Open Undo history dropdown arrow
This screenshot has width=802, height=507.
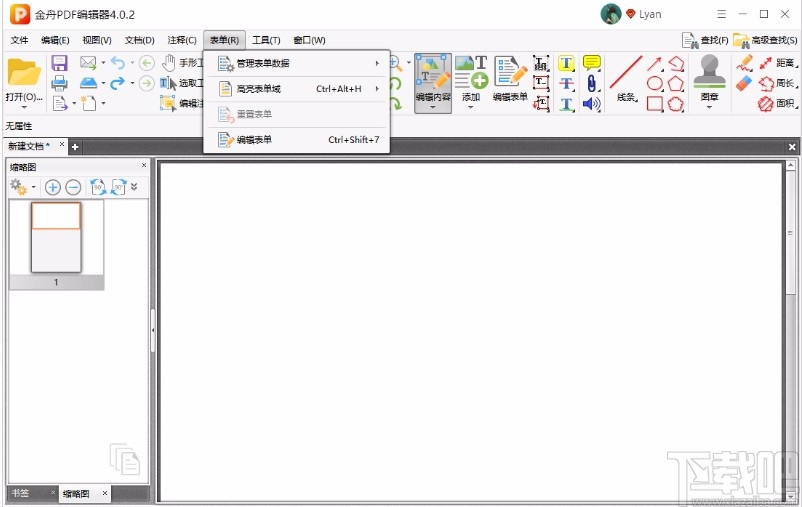click(132, 63)
